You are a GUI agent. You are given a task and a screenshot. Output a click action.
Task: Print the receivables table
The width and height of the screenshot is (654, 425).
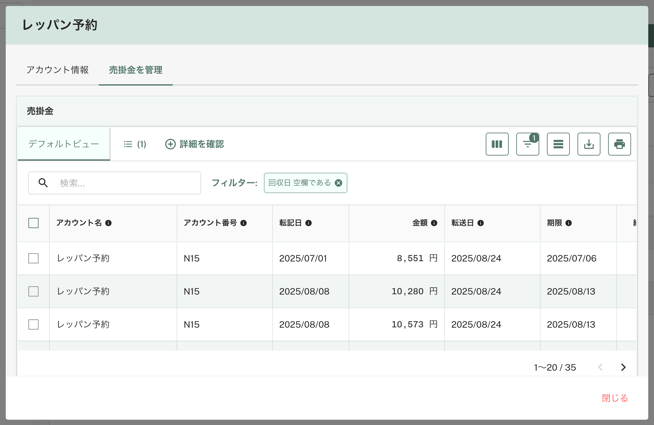point(619,144)
